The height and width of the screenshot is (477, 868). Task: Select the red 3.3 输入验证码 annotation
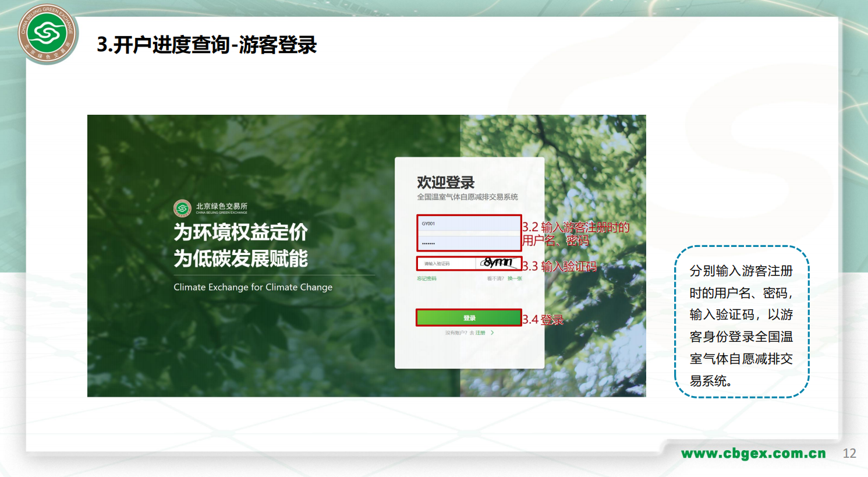pyautogui.click(x=559, y=267)
